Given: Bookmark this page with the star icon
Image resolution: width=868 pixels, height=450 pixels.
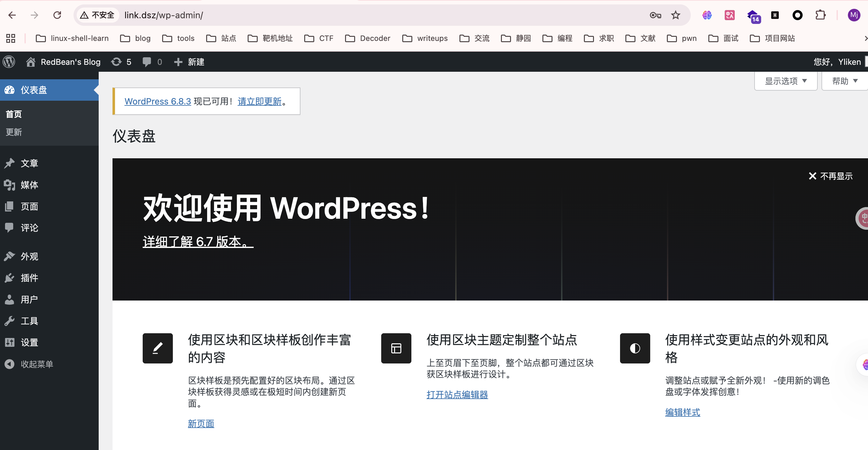Looking at the screenshot, I should point(675,15).
